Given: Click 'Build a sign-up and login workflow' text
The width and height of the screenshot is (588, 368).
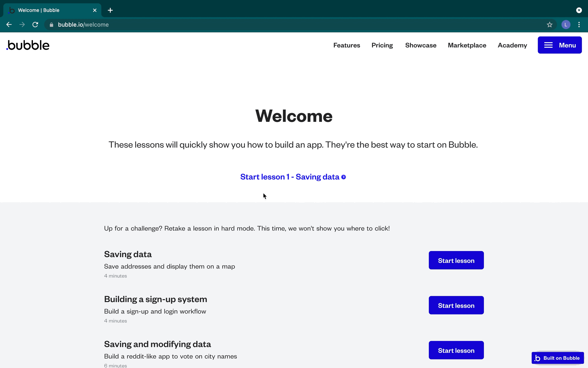Looking at the screenshot, I should click(x=155, y=311).
